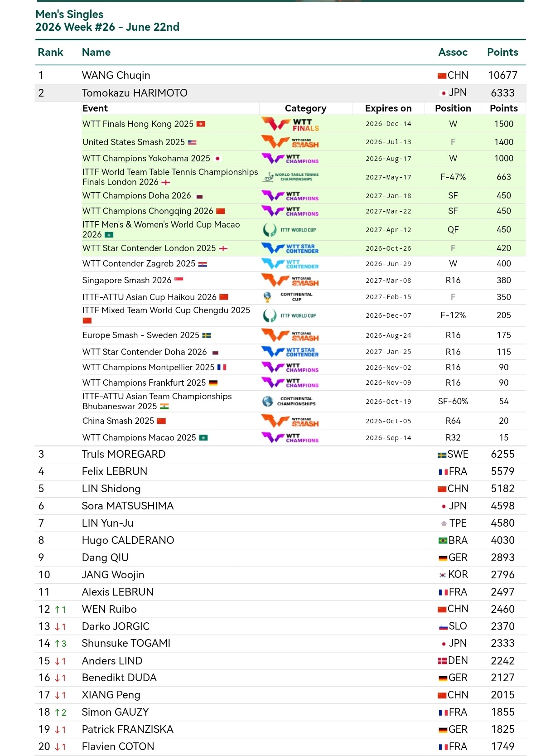Click Continental Championships logo in Bhubaneswar 2025 row
560x756 pixels.
(x=289, y=401)
